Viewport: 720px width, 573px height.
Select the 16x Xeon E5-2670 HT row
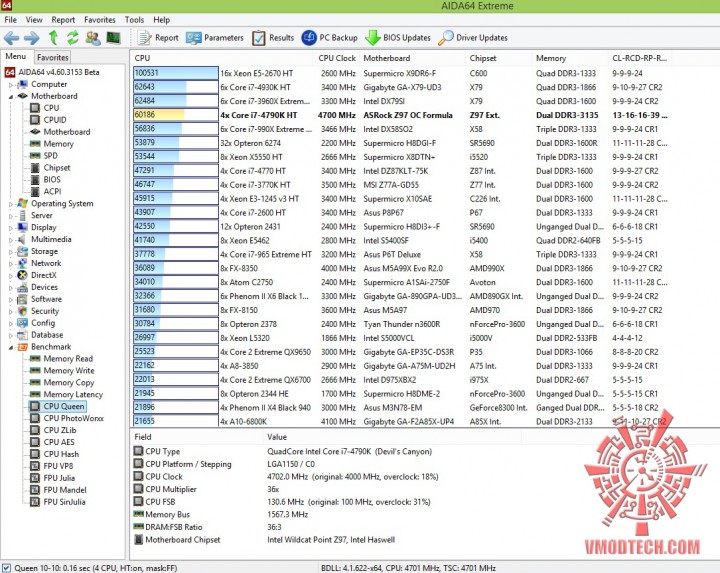pos(400,73)
